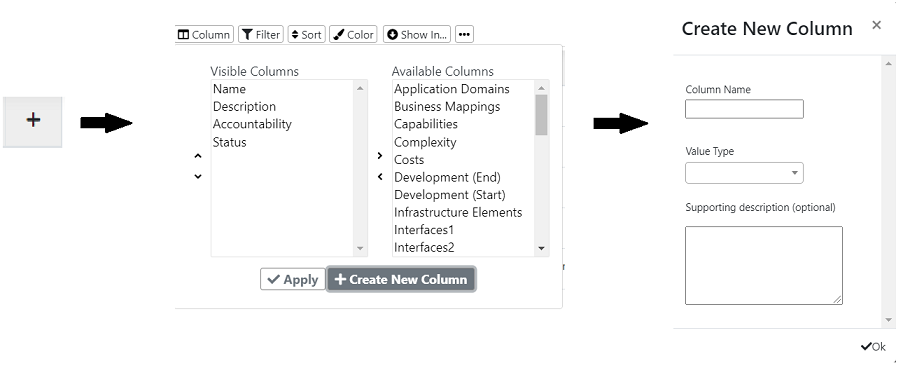This screenshot has width=910, height=368.
Task: Click the Create New Column button
Action: [401, 279]
